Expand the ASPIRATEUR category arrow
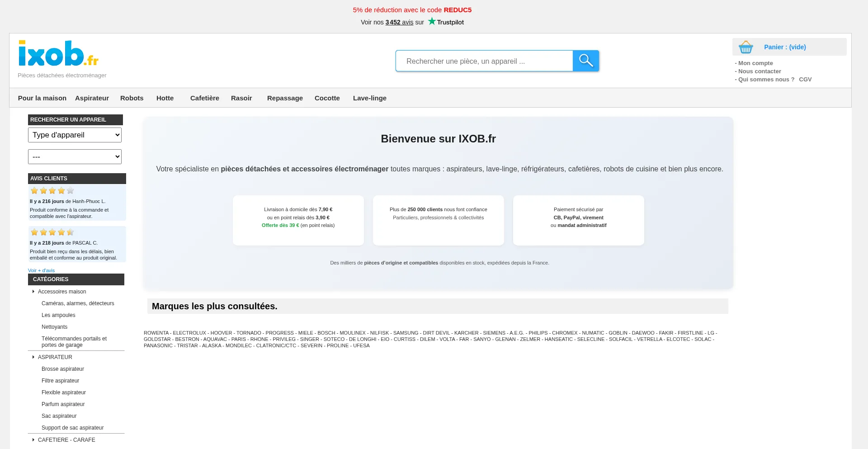This screenshot has width=868, height=449. click(33, 357)
